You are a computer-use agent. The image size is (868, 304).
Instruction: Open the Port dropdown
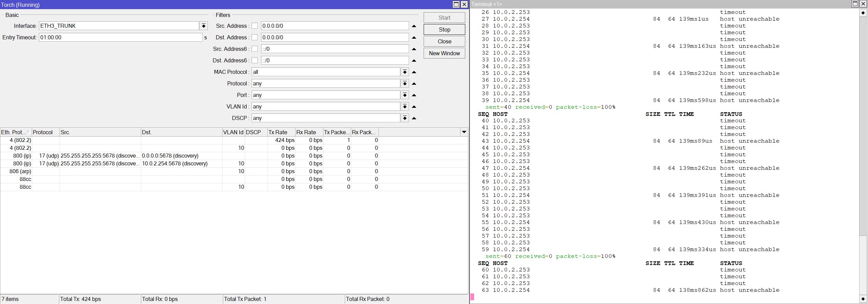pyautogui.click(x=405, y=95)
